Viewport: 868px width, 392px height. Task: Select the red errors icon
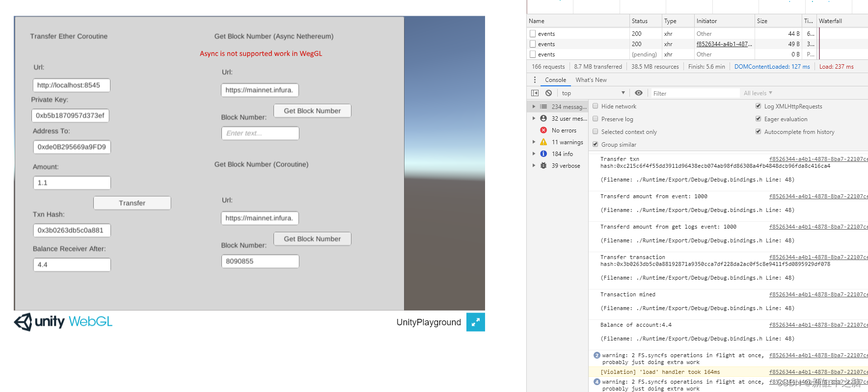coord(543,130)
